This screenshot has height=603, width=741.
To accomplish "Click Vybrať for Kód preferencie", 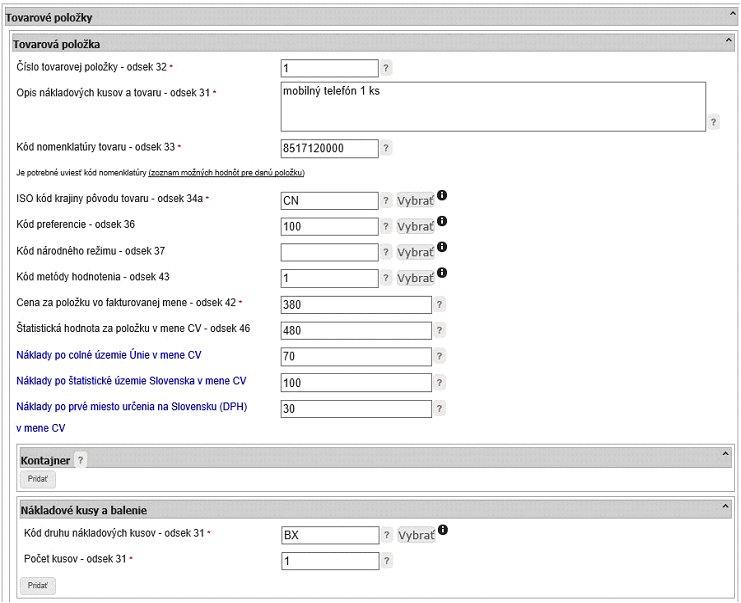I will pos(415,227).
